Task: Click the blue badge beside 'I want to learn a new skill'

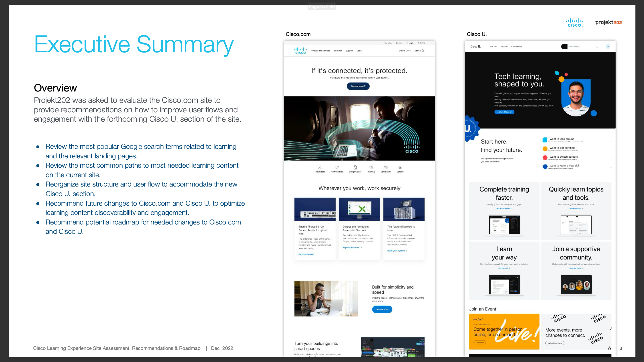Action: click(545, 166)
